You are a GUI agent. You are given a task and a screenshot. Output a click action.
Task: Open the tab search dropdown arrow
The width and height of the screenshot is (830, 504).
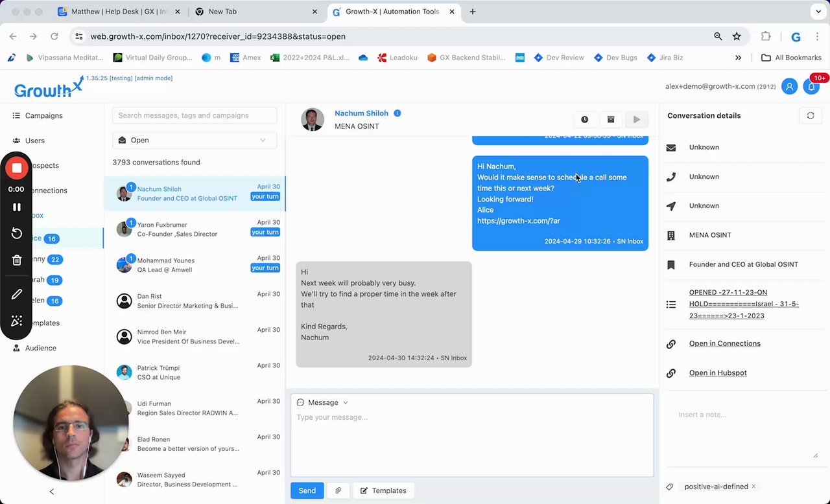(818, 12)
